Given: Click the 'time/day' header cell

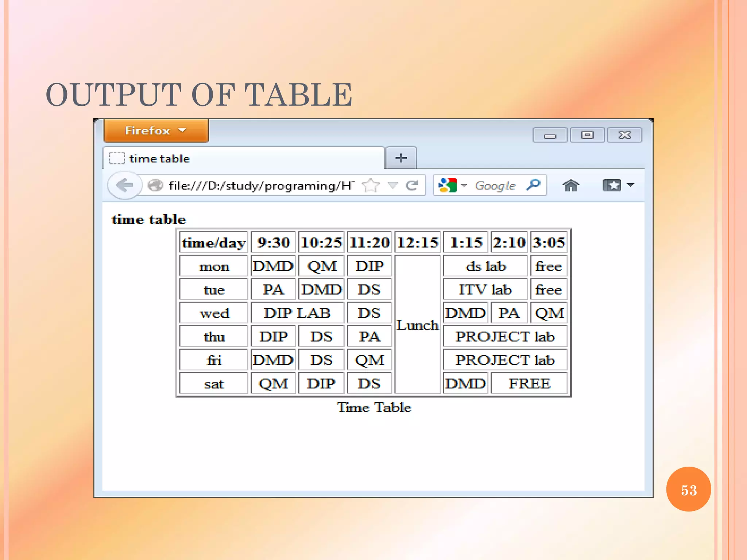Looking at the screenshot, I should click(214, 242).
